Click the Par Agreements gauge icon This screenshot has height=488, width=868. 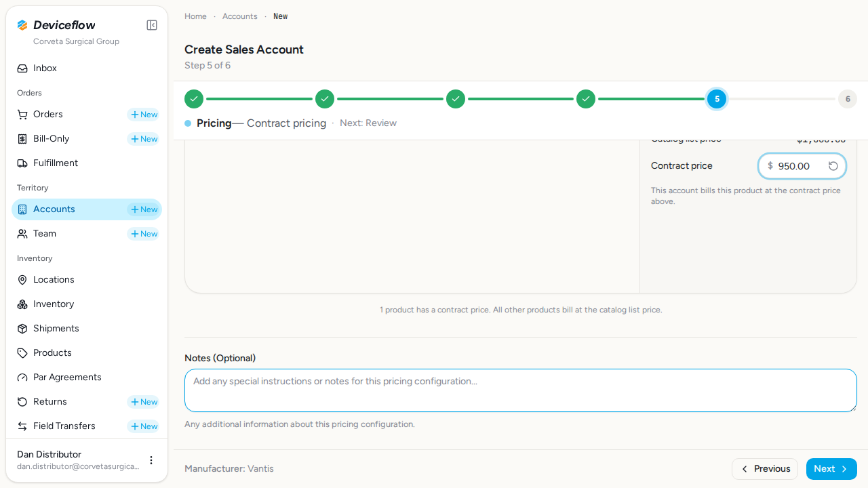(x=22, y=378)
